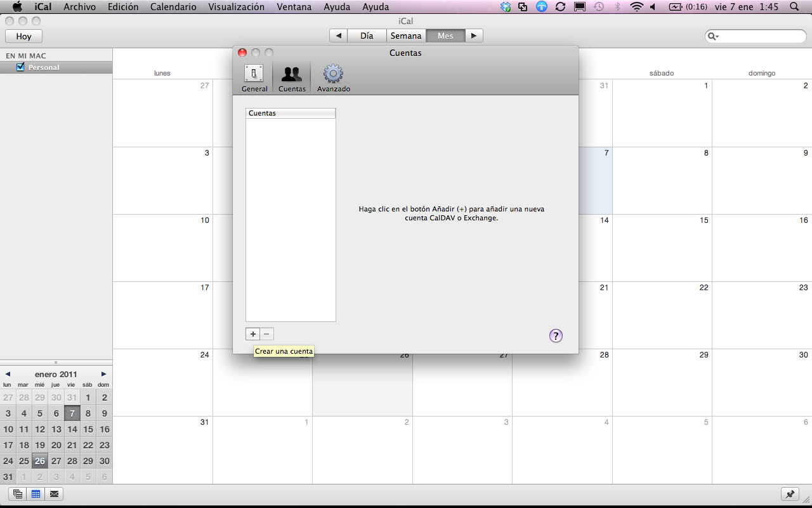This screenshot has width=812, height=508.
Task: Show the notifications envelope panel
Action: [x=53, y=494]
